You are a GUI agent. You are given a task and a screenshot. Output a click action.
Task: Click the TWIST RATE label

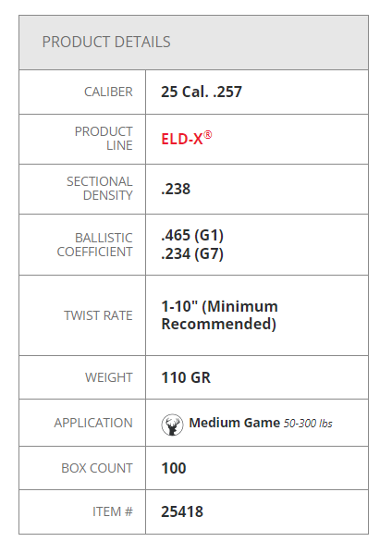pos(98,315)
